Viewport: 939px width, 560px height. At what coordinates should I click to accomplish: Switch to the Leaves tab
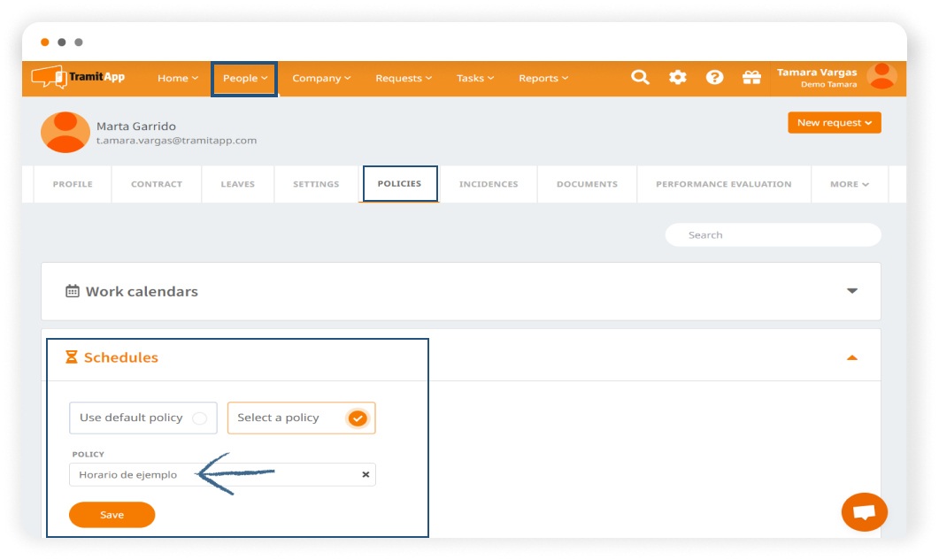click(x=237, y=184)
